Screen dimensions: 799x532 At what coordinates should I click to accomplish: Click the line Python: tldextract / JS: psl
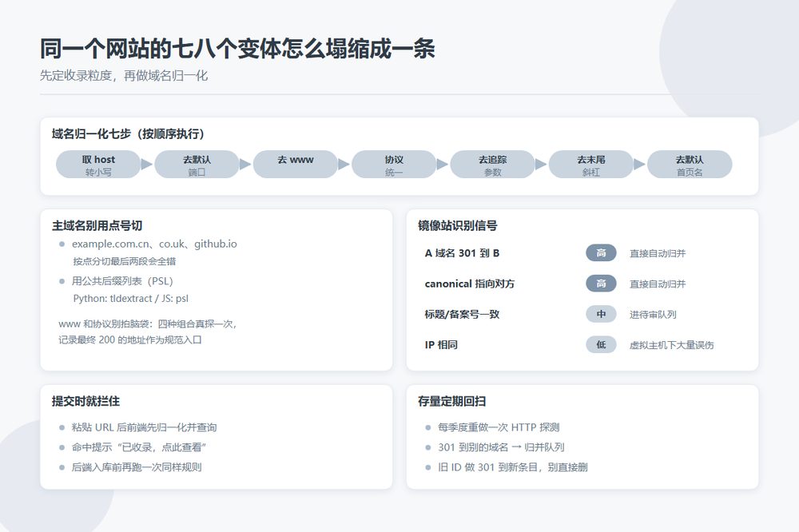(130, 299)
